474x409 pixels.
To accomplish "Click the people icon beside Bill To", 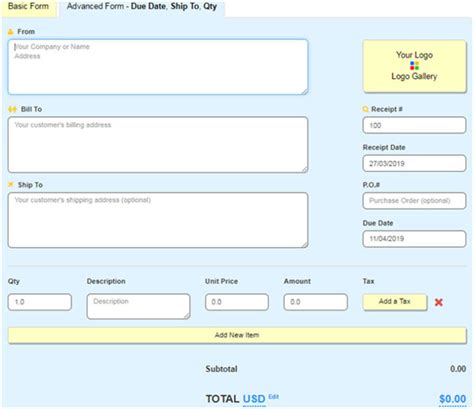I will (12, 109).
